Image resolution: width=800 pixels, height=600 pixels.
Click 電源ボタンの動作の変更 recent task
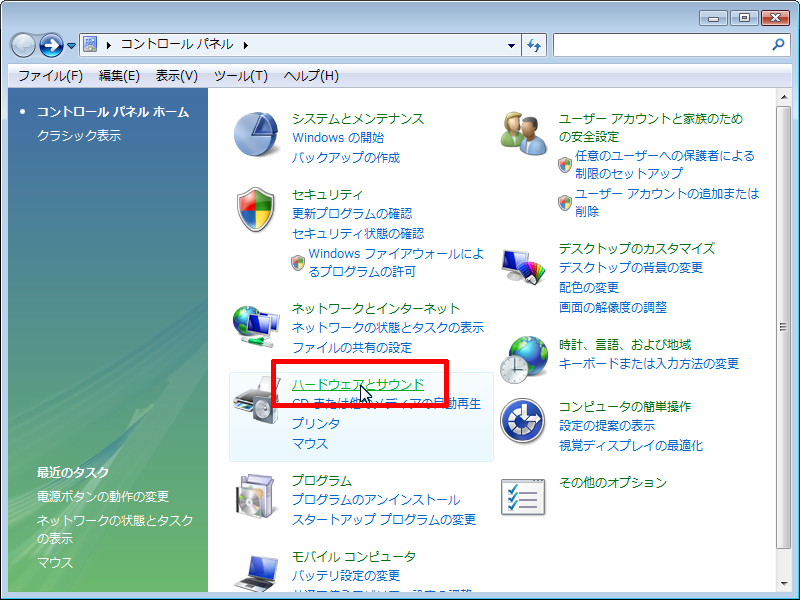coord(103,496)
